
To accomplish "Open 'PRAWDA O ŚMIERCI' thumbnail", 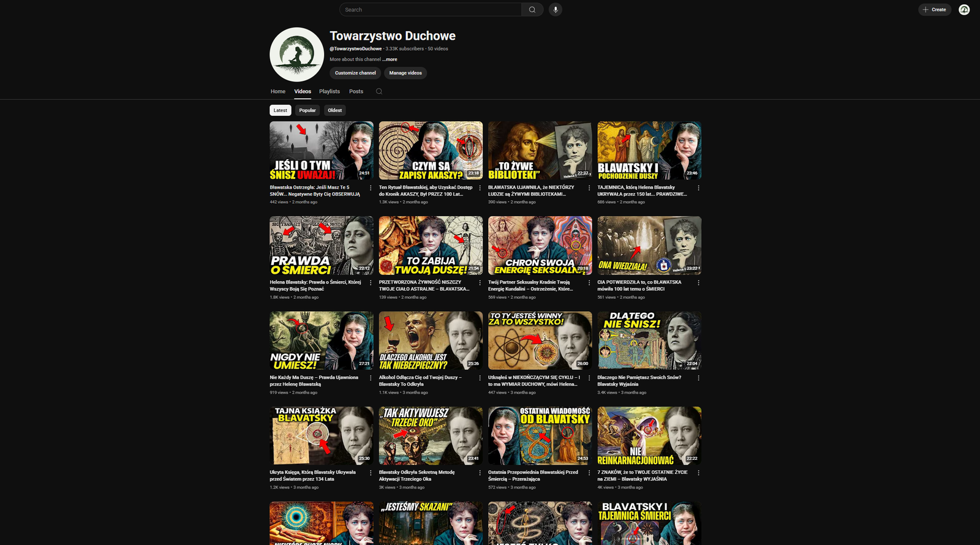I will [x=322, y=246].
